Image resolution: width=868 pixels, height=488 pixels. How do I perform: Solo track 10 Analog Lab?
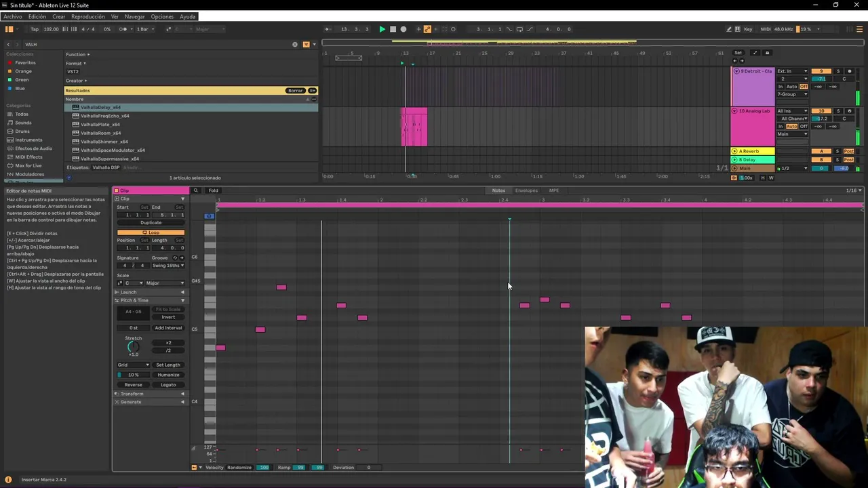[x=837, y=111]
